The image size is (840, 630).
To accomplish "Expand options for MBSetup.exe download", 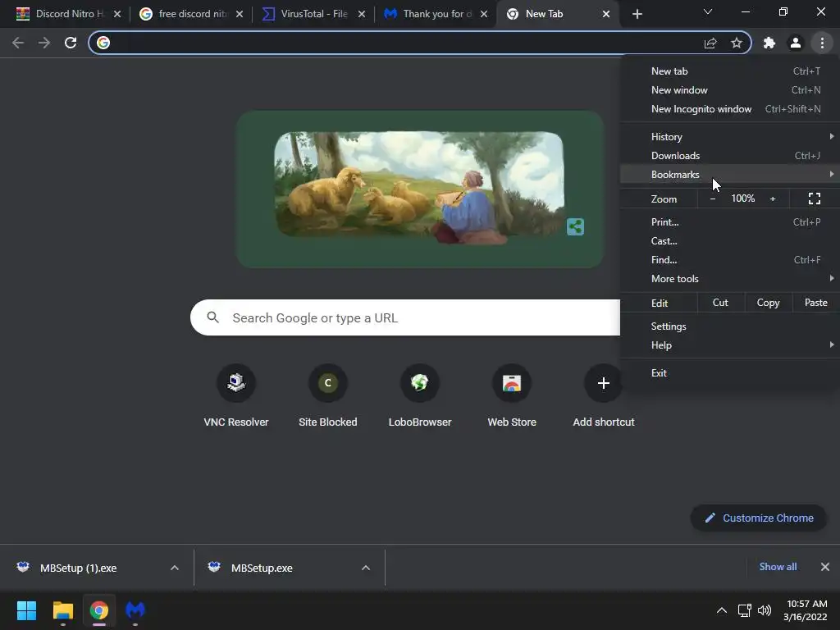I will pyautogui.click(x=366, y=568).
